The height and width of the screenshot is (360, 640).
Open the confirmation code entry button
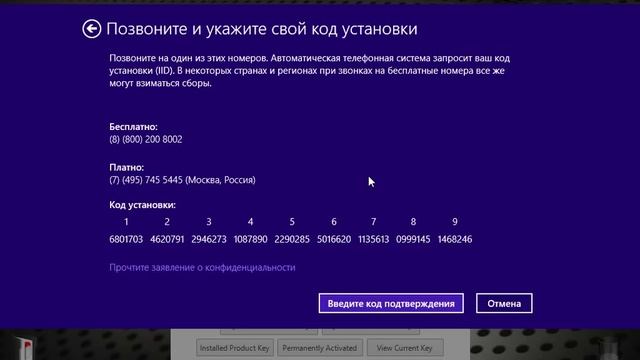pos(391,303)
